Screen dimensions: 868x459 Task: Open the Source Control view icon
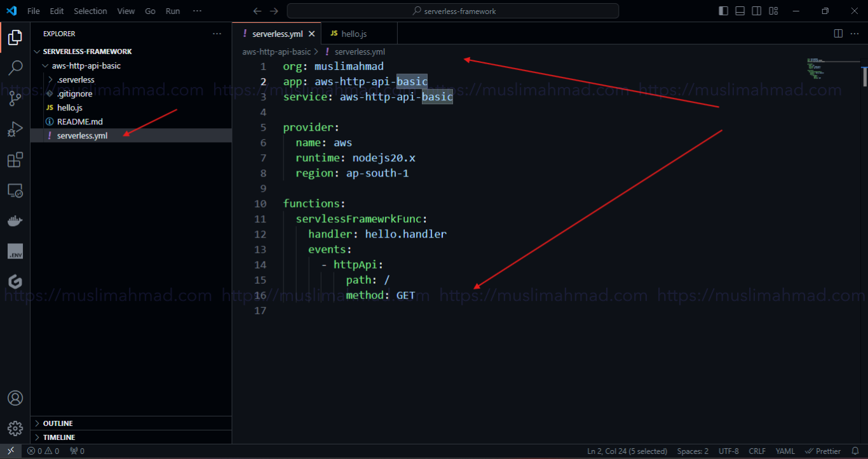tap(15, 98)
